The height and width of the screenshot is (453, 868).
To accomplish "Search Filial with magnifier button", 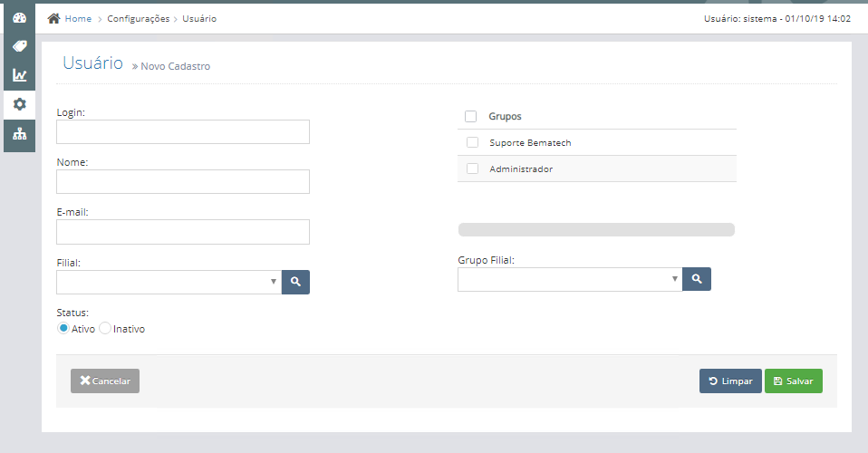I will click(295, 282).
